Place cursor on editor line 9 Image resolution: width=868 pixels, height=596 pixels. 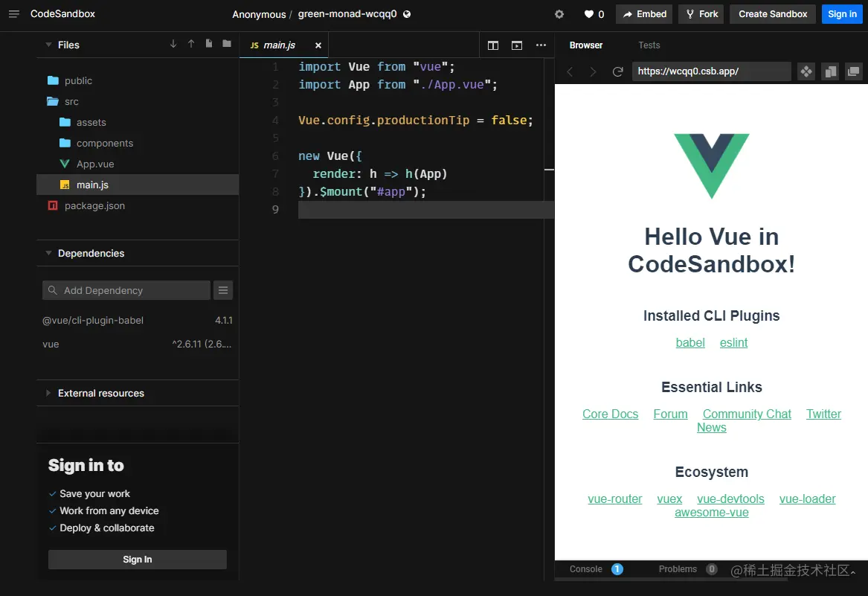coord(425,209)
